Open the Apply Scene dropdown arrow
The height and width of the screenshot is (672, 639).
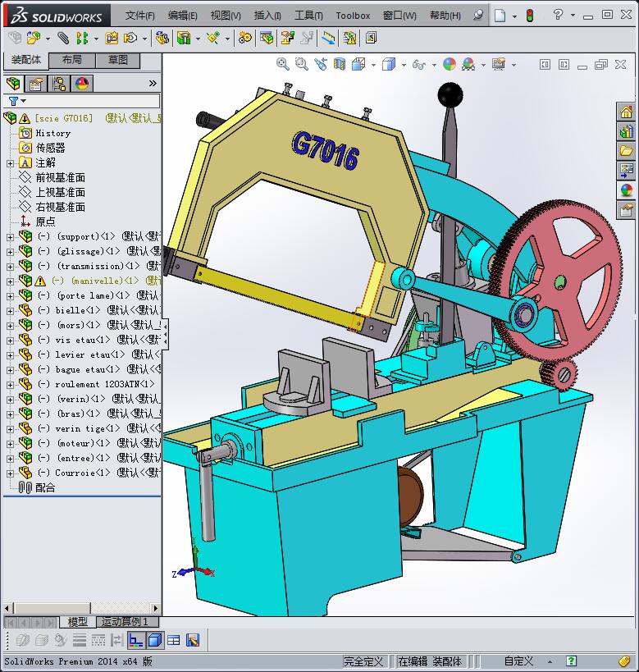click(483, 65)
